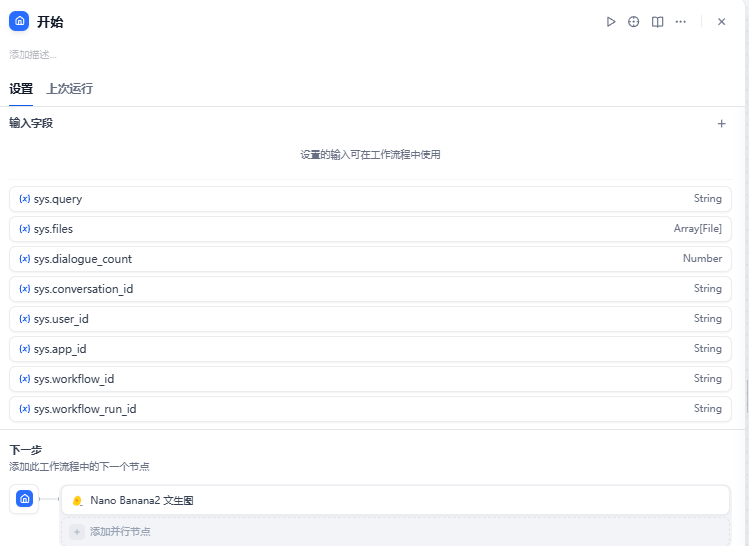The width and height of the screenshot is (749, 546).
Task: Open the help book icon
Action: (x=657, y=22)
